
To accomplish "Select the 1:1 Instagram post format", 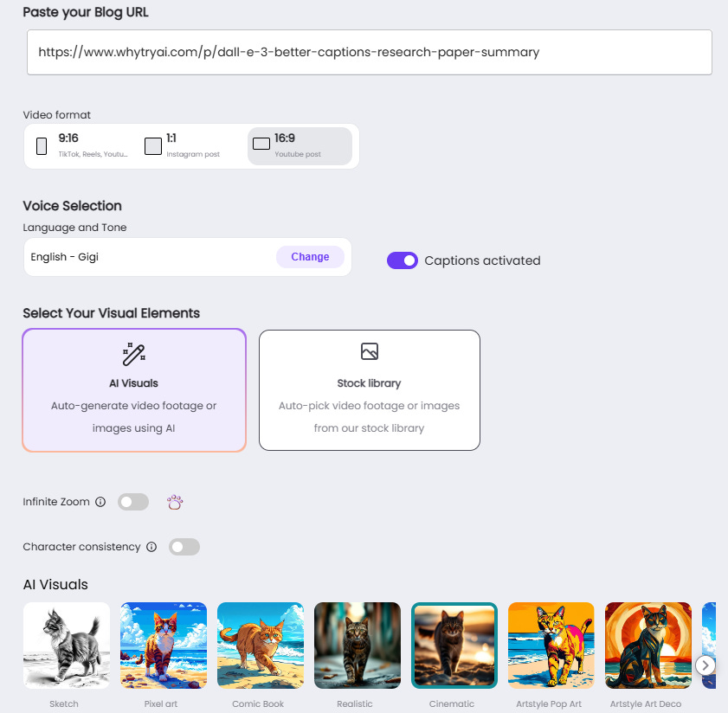I will (191, 146).
